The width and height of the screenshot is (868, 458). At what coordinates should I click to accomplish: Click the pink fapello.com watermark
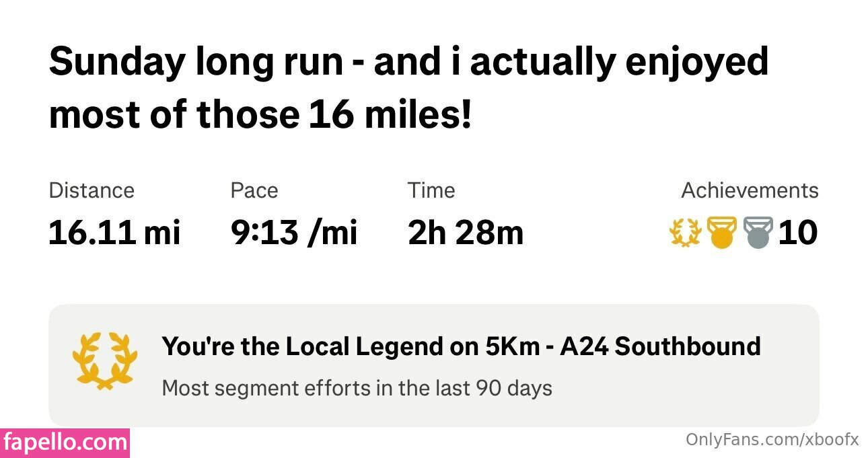coord(65,443)
